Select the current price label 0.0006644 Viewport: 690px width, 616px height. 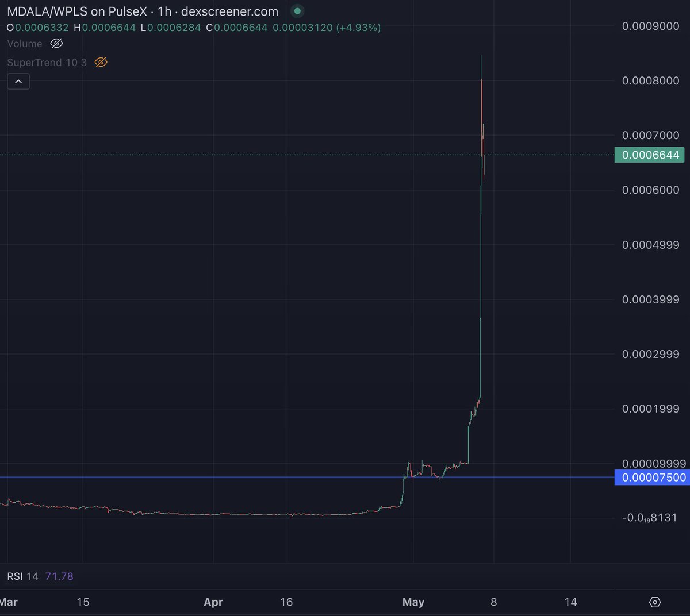[x=649, y=155]
